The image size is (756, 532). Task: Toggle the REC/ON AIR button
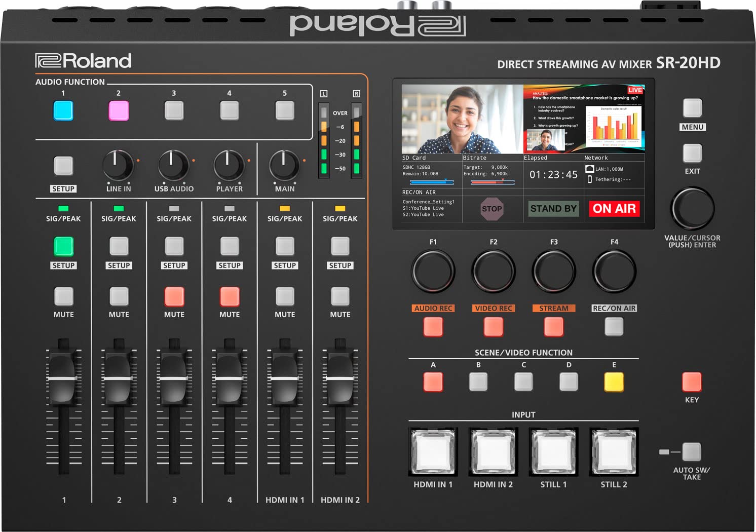point(614,326)
